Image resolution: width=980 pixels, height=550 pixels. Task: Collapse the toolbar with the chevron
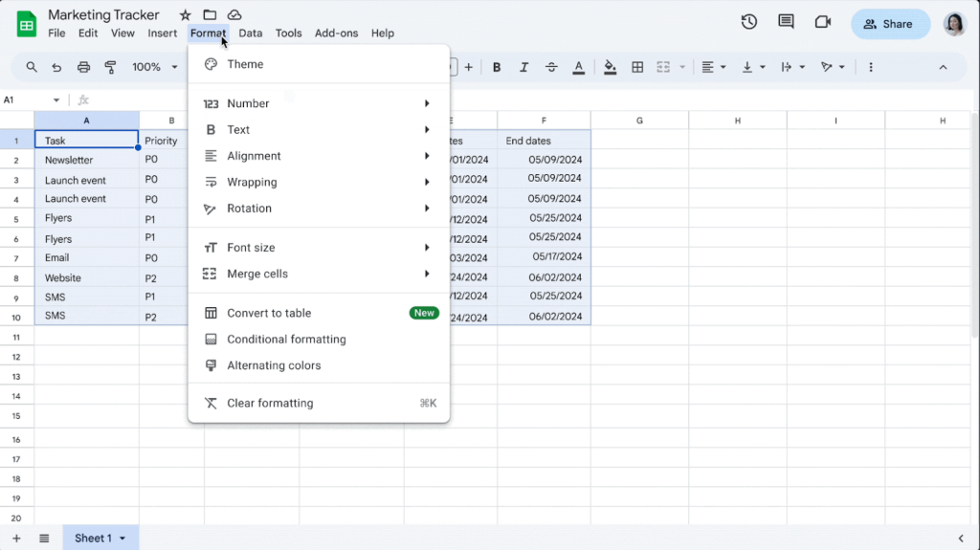943,67
